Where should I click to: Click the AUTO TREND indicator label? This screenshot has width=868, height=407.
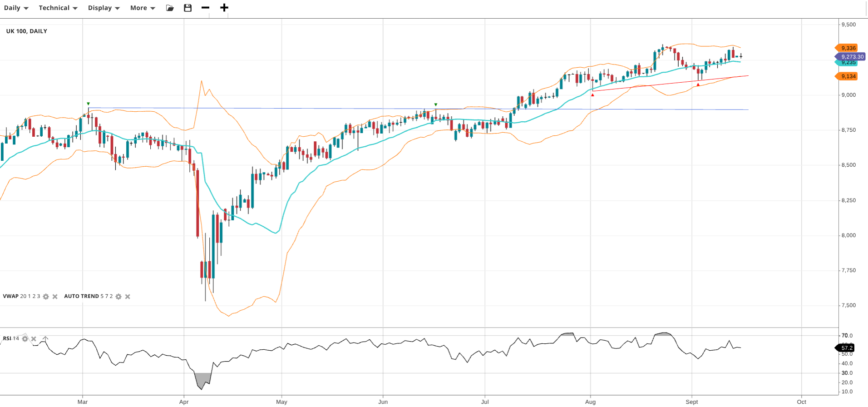81,296
